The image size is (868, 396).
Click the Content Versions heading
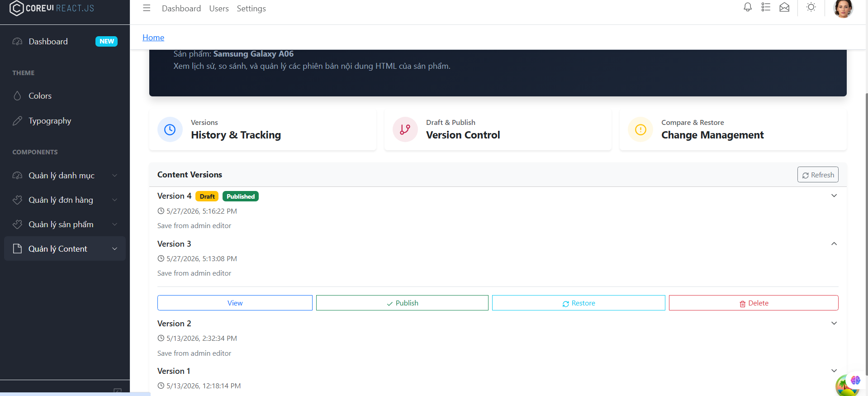190,175
